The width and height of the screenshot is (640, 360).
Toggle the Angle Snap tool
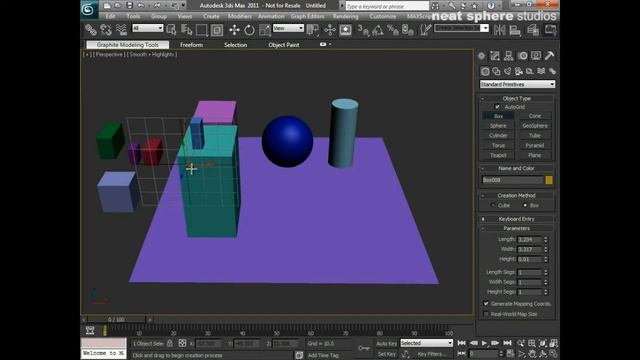point(378,30)
